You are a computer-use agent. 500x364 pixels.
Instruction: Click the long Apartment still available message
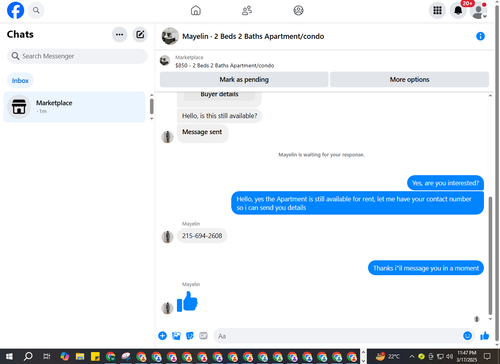(357, 203)
